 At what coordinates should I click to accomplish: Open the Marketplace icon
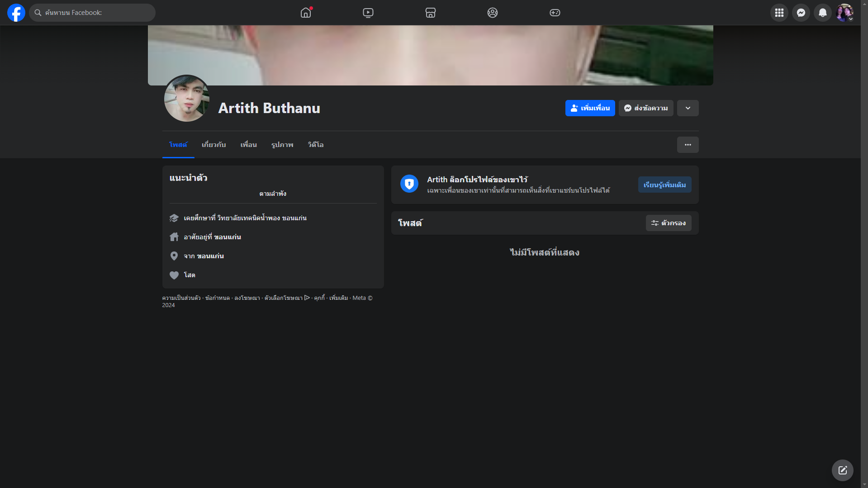(x=430, y=13)
